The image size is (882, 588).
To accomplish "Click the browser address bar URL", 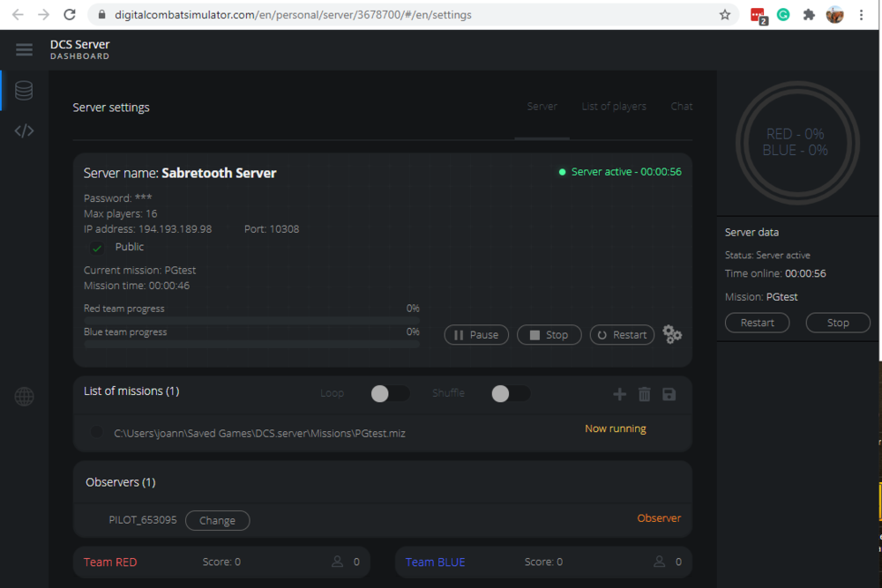I will click(293, 15).
